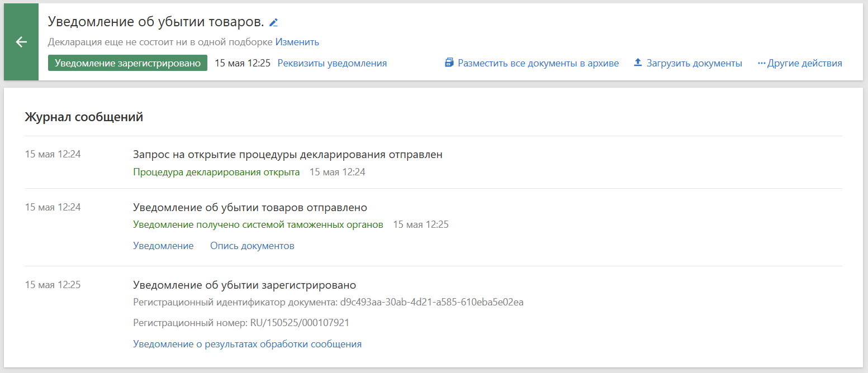Click the Уведомление зарегистрировано status badge
868x373 pixels.
coord(127,63)
